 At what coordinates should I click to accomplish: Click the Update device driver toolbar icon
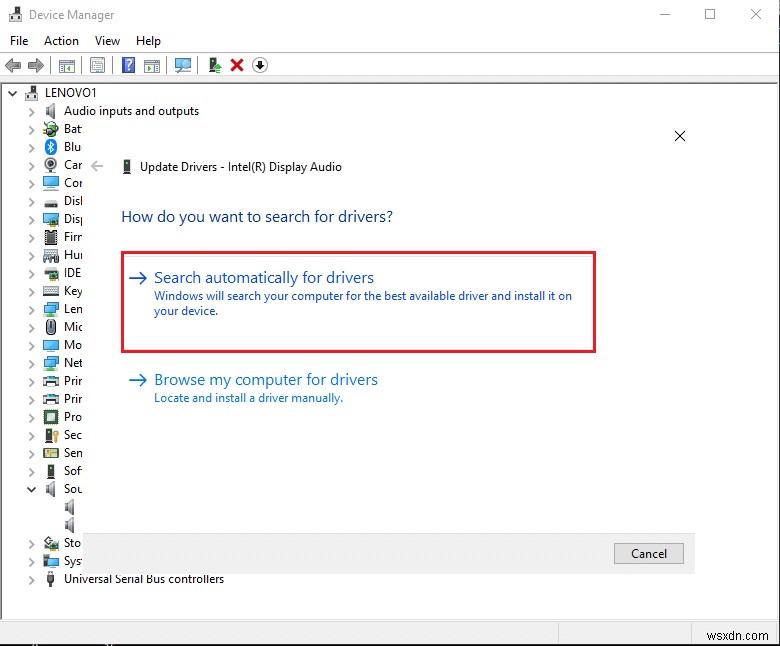tap(214, 65)
